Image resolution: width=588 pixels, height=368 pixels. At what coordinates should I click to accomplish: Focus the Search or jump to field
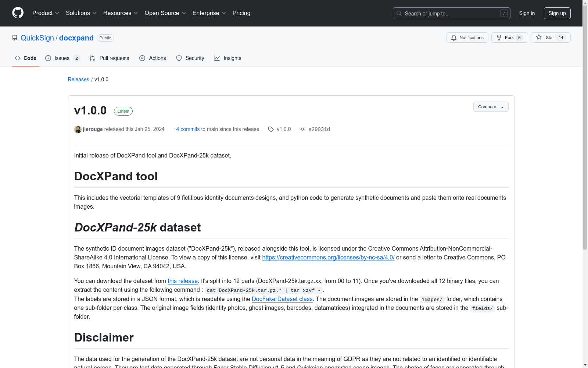point(451,13)
